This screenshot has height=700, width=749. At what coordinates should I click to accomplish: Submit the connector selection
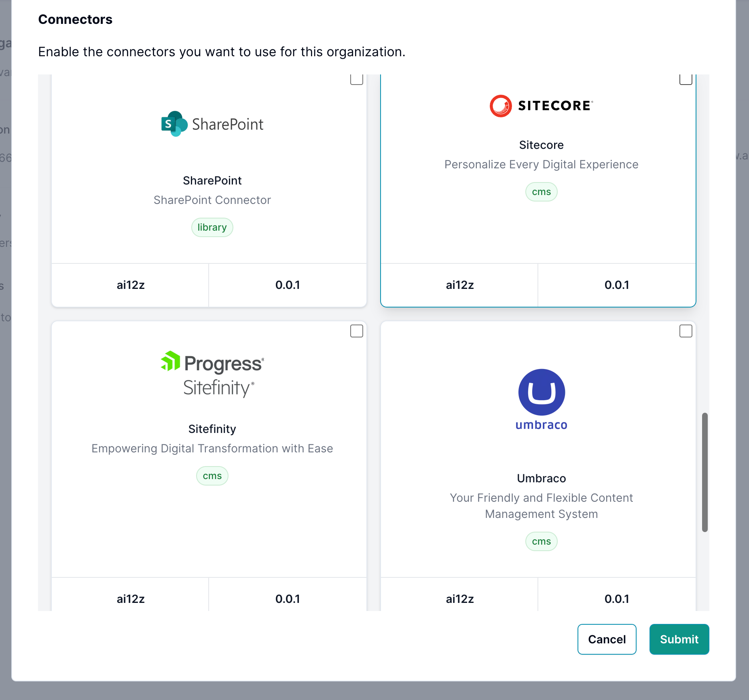click(679, 639)
